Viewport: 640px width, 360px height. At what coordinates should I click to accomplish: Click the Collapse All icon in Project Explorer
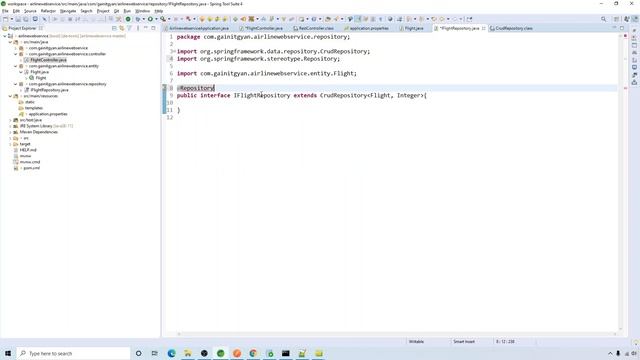[x=114, y=28]
